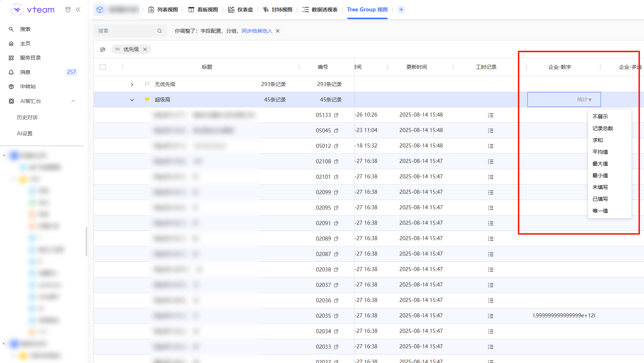Click the 更新时间 column header

pyautogui.click(x=417, y=67)
